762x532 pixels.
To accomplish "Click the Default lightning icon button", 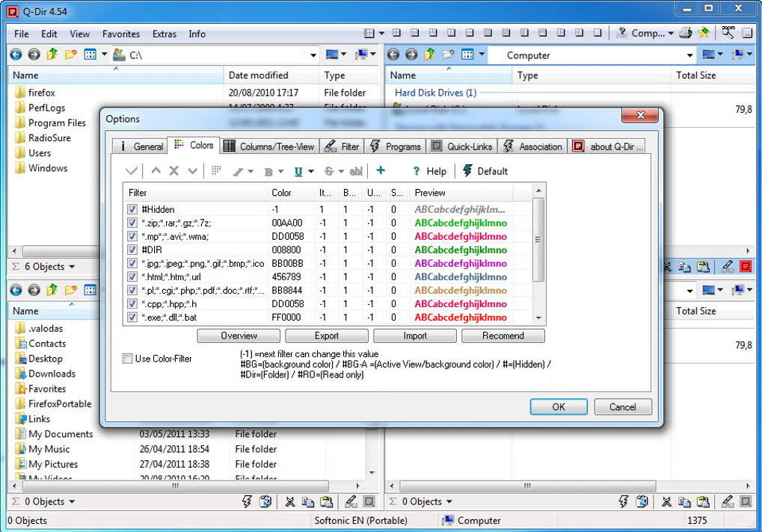I will 485,171.
